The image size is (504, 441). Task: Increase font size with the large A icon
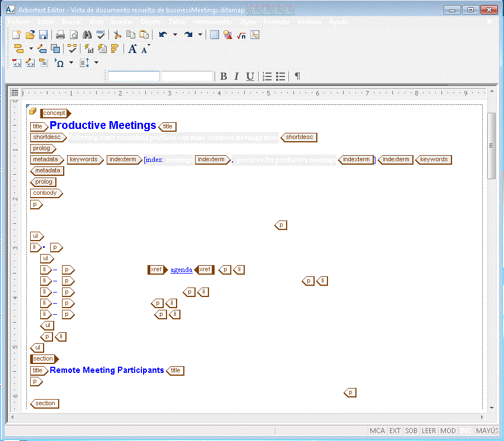pos(132,49)
